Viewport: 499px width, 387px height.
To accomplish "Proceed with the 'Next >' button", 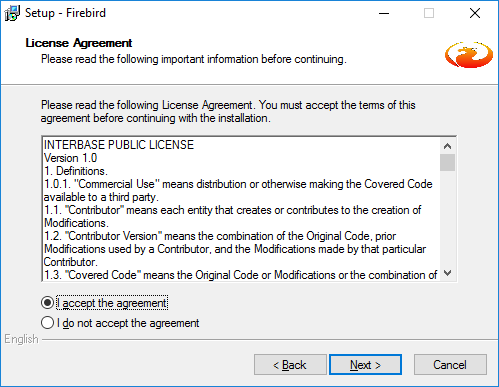I will click(365, 365).
